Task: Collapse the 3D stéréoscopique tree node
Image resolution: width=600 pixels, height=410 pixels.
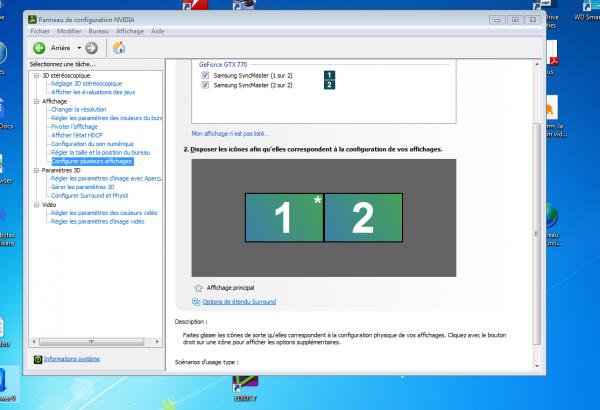Action: pyautogui.click(x=36, y=75)
